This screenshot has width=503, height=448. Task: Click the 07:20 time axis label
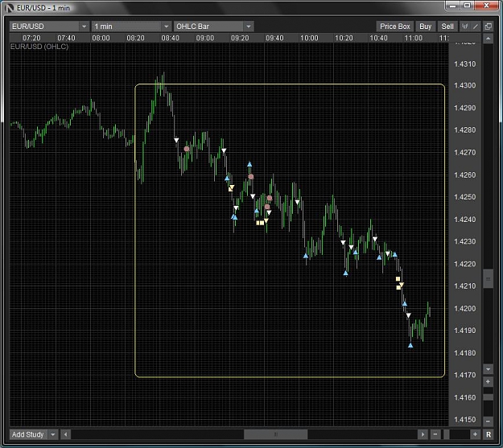point(31,38)
